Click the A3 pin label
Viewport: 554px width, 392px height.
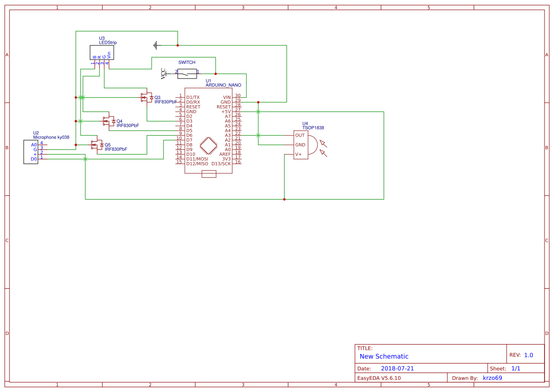click(x=228, y=136)
